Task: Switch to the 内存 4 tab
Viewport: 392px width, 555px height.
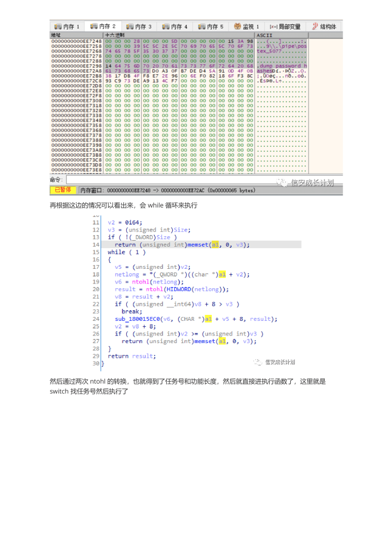Action: [175, 27]
